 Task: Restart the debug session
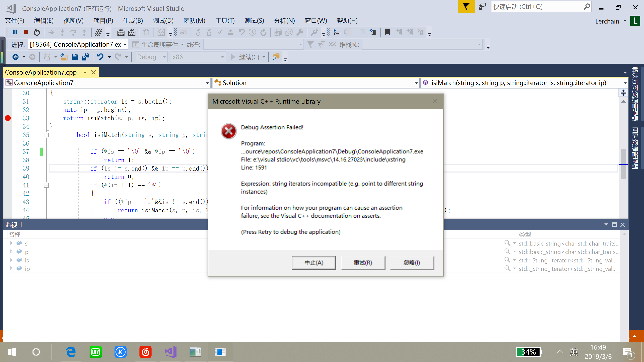[37, 32]
